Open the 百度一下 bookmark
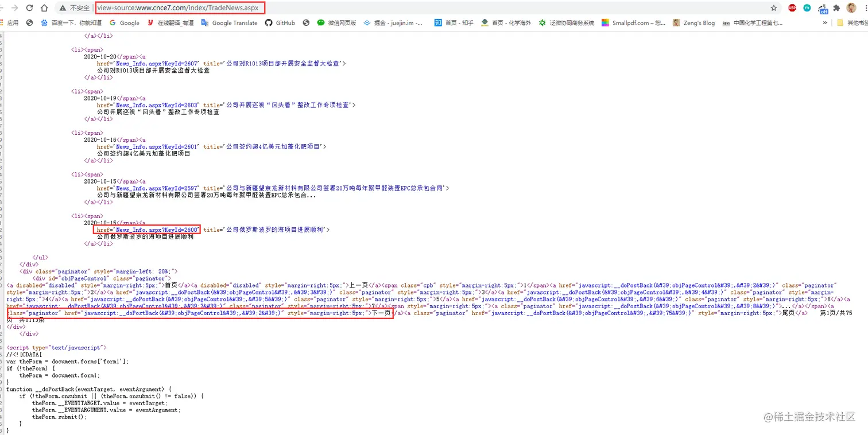Viewport: 868px width, 435px height. click(71, 23)
